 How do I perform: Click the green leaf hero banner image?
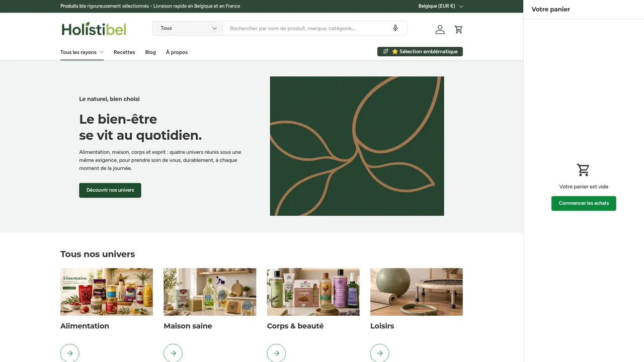pos(357,146)
